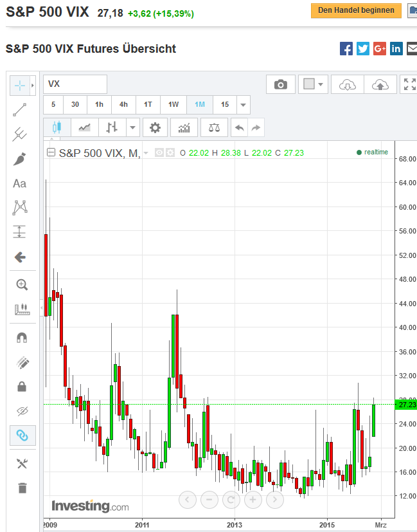Select the pitchfork drawing tool
Screen dimensions: 417x532
pos(20,134)
